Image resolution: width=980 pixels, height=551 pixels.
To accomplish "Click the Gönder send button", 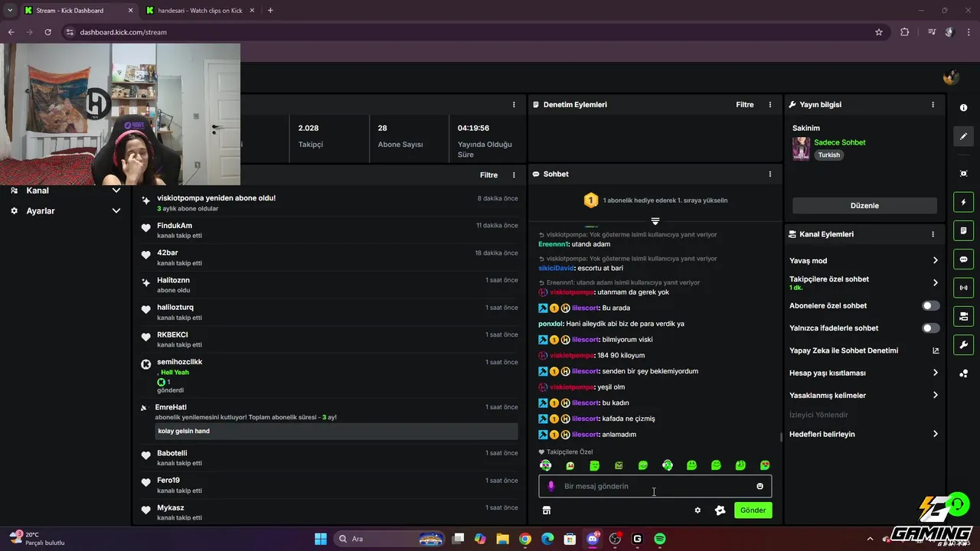I will pos(753,510).
